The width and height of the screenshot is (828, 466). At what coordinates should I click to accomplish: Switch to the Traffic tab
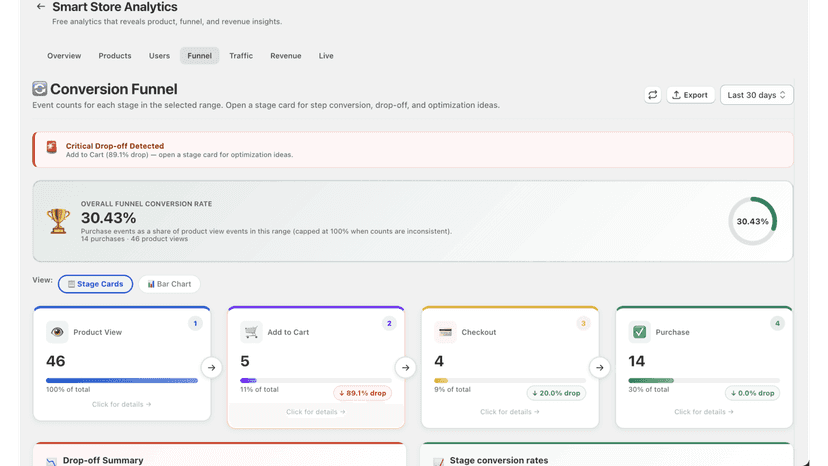[241, 55]
